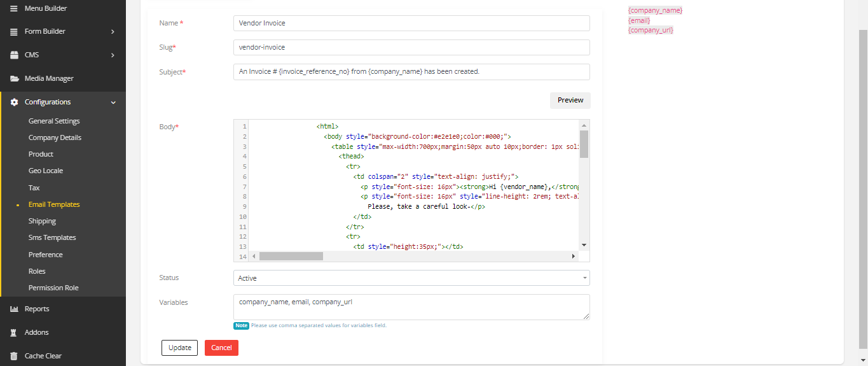Click editor scroll right arrow
This screenshot has width=868, height=366.
pos(573,256)
